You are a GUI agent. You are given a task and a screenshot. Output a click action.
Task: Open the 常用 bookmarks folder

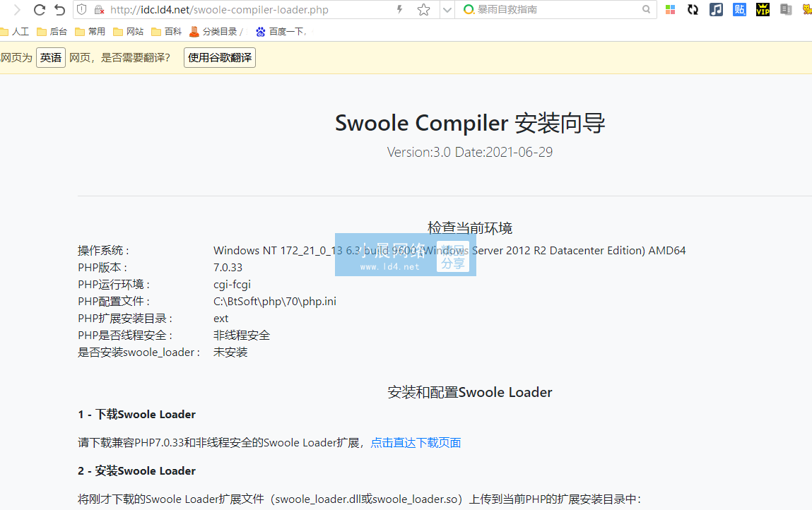[90, 32]
